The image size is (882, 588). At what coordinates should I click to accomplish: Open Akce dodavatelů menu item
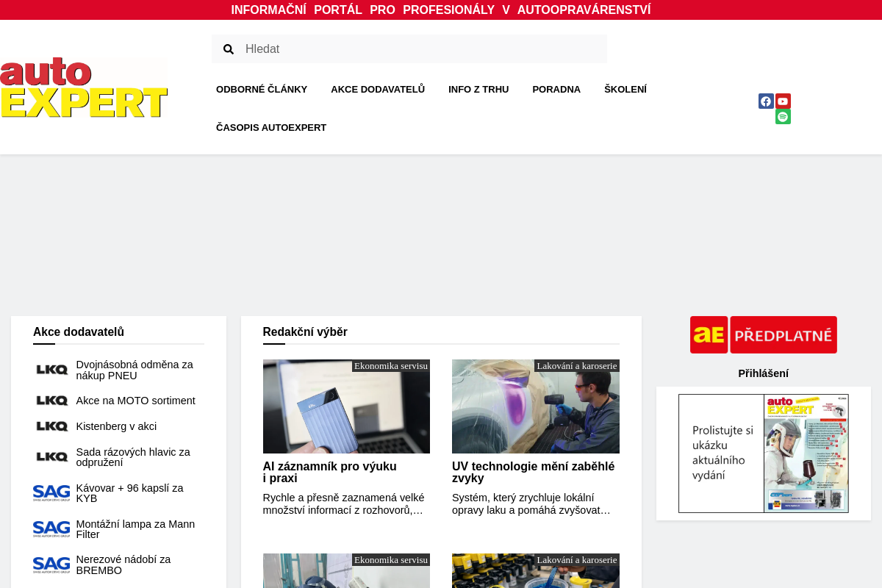pyautogui.click(x=378, y=90)
